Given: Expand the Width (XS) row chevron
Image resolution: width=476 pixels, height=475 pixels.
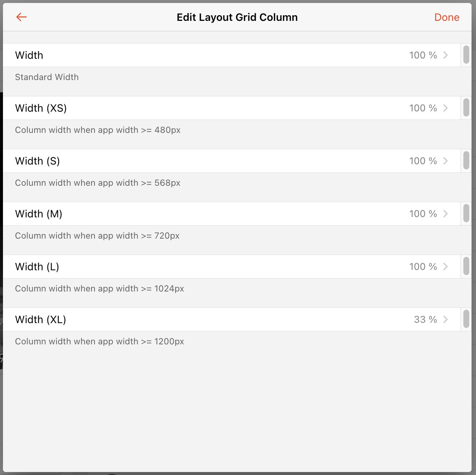Looking at the screenshot, I should click(x=445, y=108).
